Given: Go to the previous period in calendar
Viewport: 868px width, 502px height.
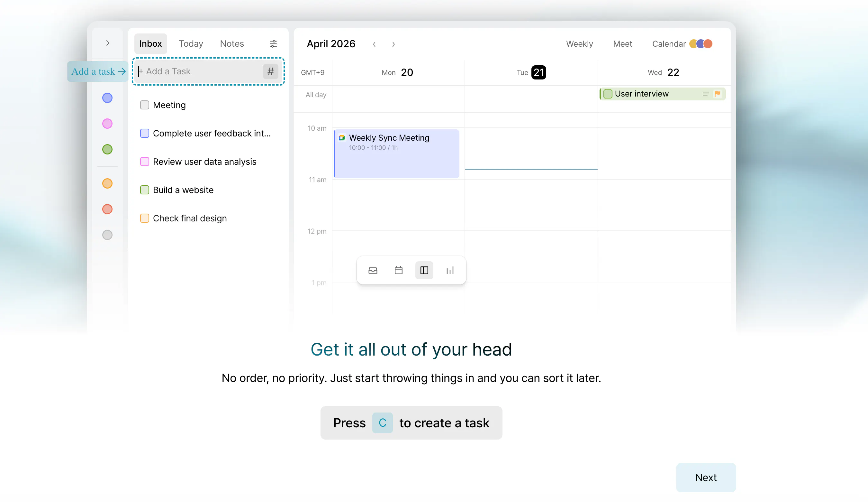Looking at the screenshot, I should (374, 44).
